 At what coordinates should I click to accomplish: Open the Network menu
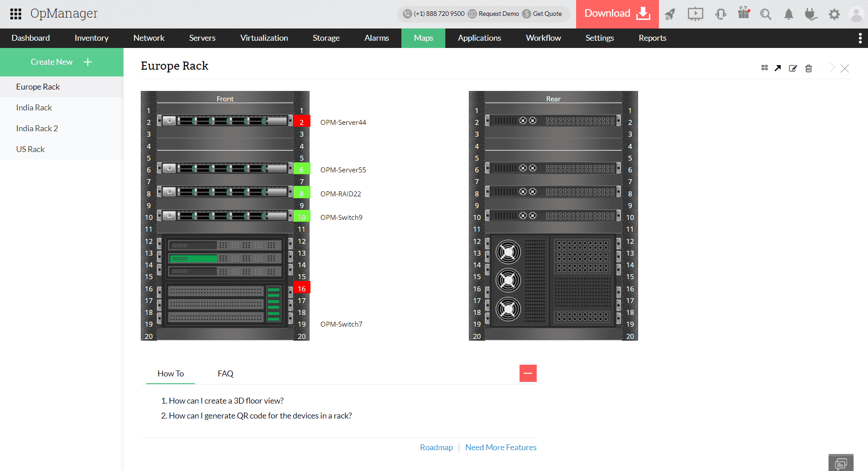pyautogui.click(x=149, y=38)
